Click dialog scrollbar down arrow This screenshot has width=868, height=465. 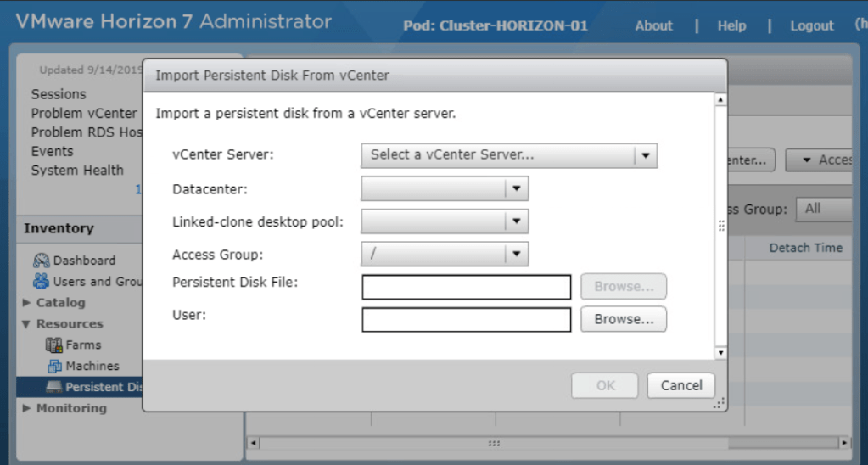720,352
